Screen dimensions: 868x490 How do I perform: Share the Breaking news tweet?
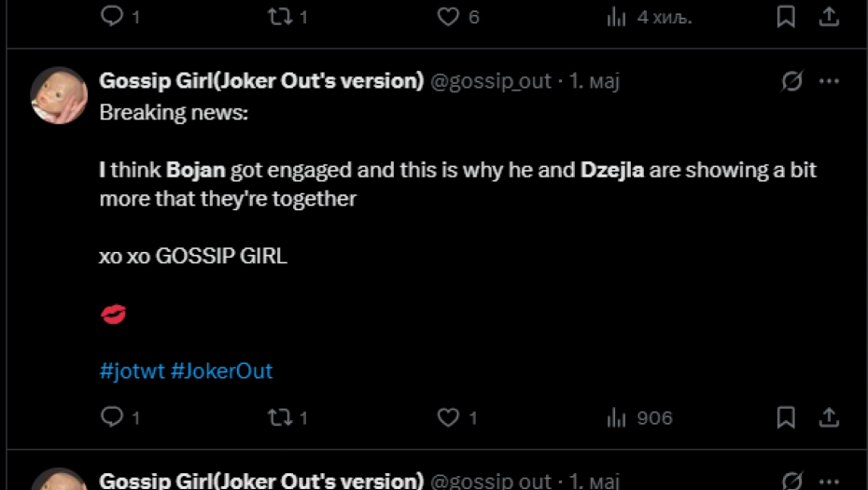pyautogui.click(x=828, y=416)
